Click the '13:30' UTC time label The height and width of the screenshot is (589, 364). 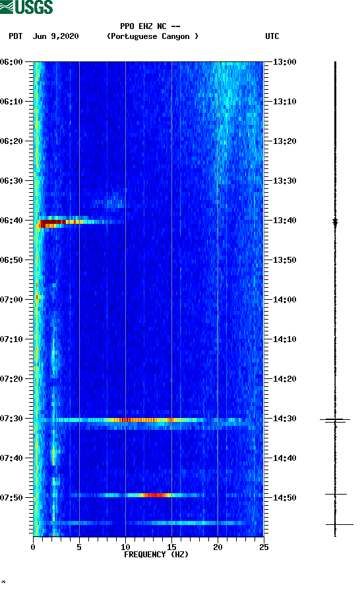coord(284,181)
